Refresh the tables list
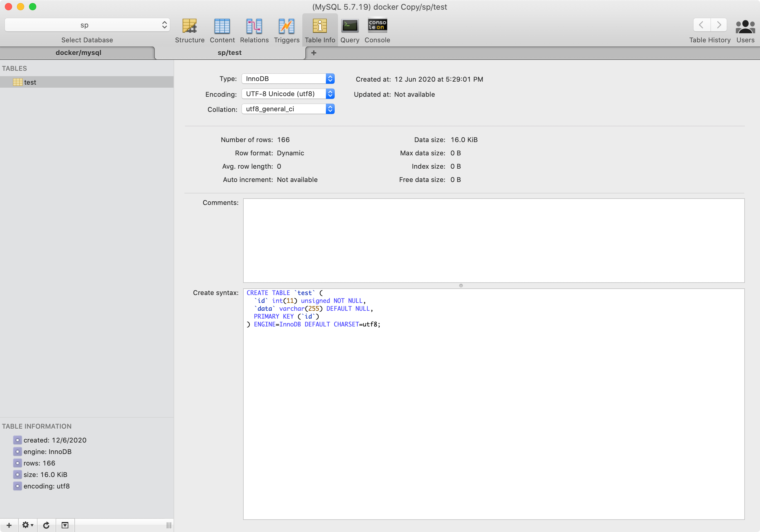760x532 pixels. (46, 525)
